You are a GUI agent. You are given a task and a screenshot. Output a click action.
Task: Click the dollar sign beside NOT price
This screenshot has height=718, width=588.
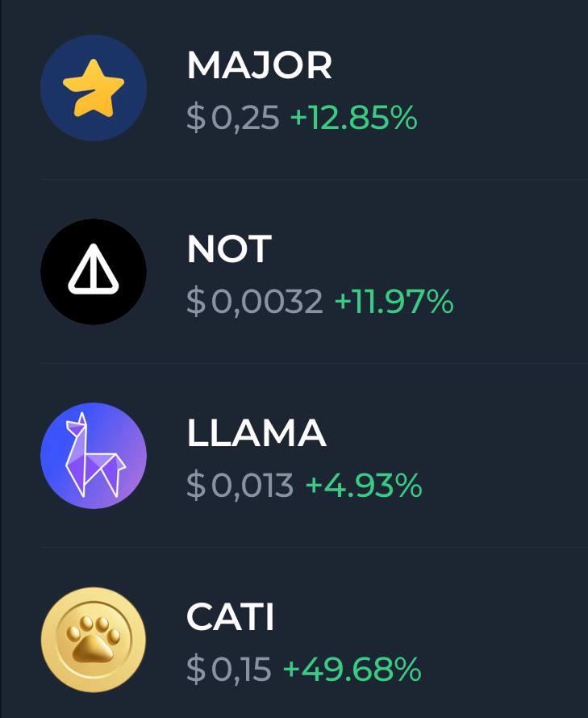196,302
